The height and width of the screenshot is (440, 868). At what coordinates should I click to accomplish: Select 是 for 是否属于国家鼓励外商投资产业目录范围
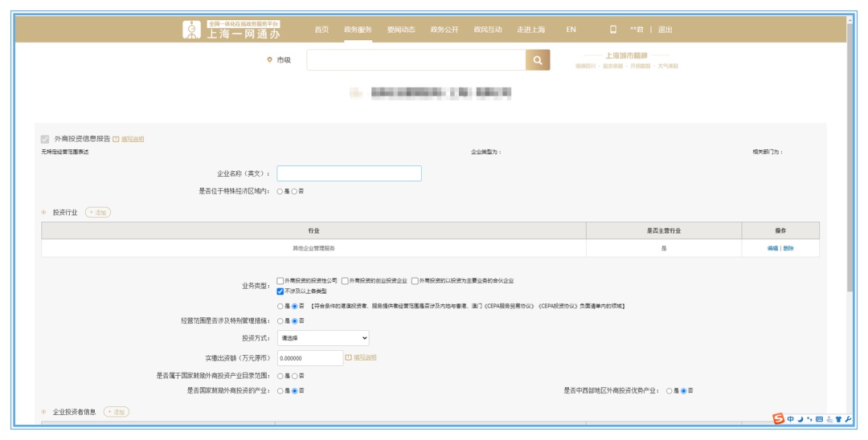[x=280, y=376]
